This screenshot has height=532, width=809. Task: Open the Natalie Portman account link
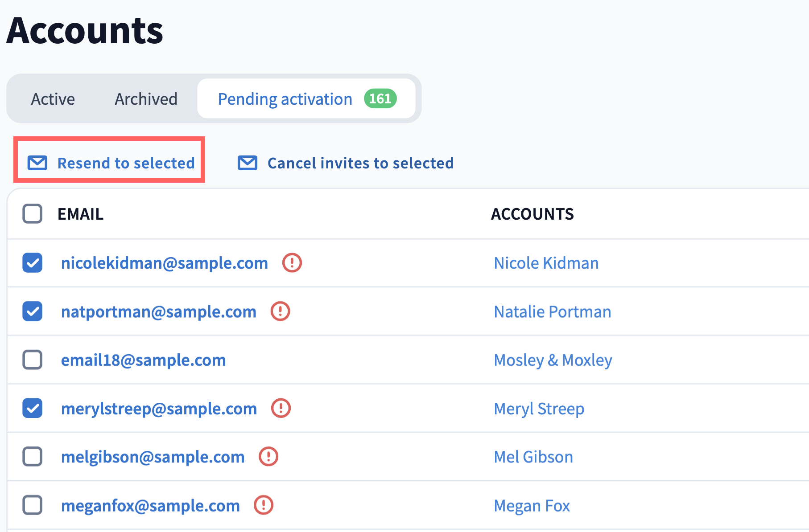[x=552, y=311]
